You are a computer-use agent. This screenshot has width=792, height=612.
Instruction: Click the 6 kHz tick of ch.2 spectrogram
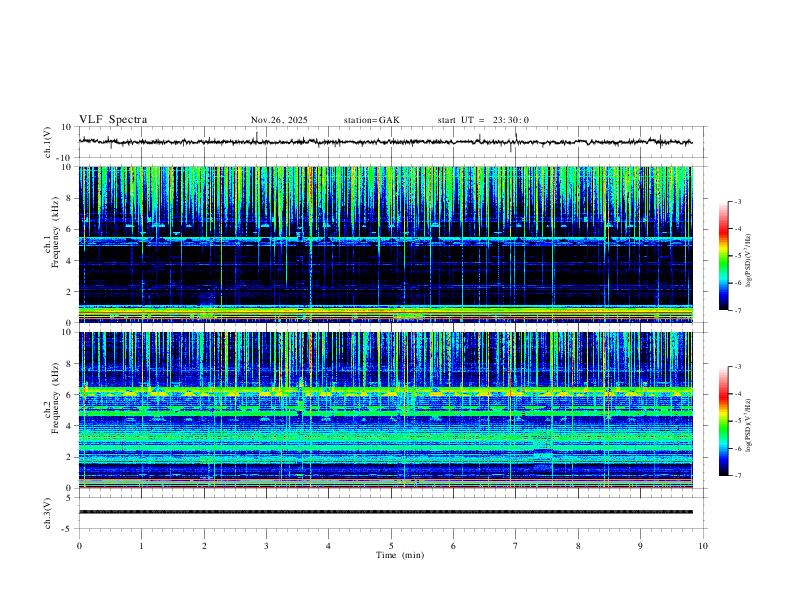(70, 395)
